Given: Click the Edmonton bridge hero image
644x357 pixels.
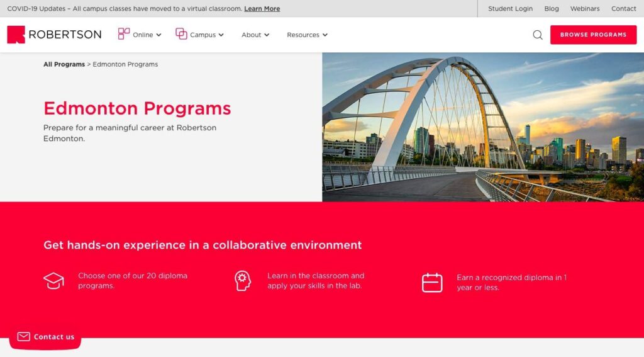Looking at the screenshot, I should tap(483, 127).
